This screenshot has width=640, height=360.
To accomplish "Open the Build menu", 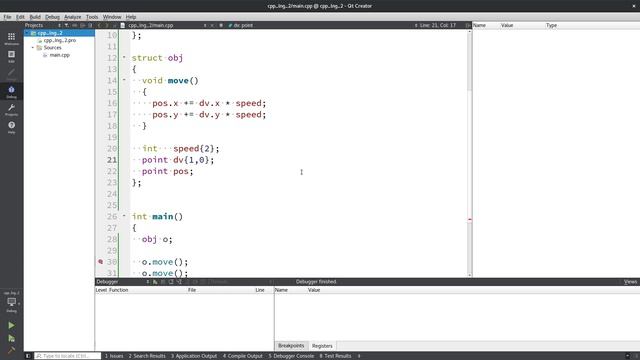I will [x=35, y=17].
